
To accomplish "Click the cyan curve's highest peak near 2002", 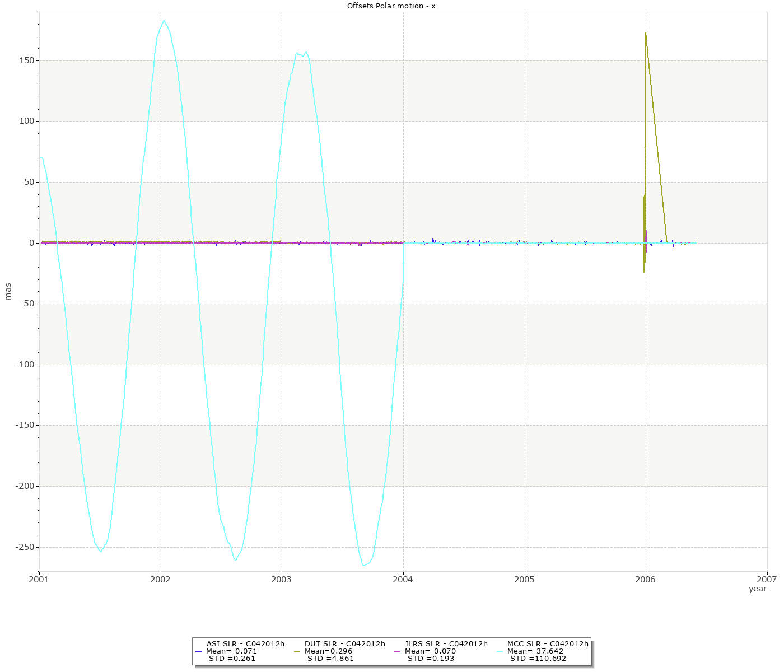I will click(164, 21).
